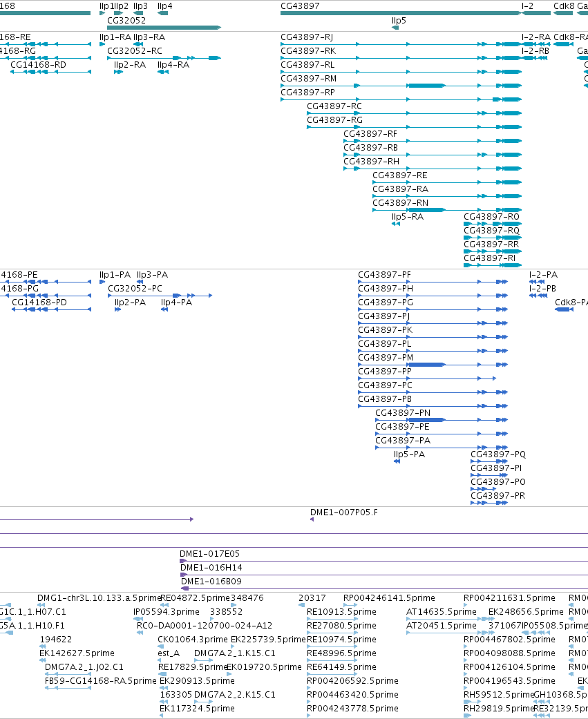Click EST label IP05594.3prime
Image resolution: width=588 pixels, height=719 pixels.
(x=167, y=611)
